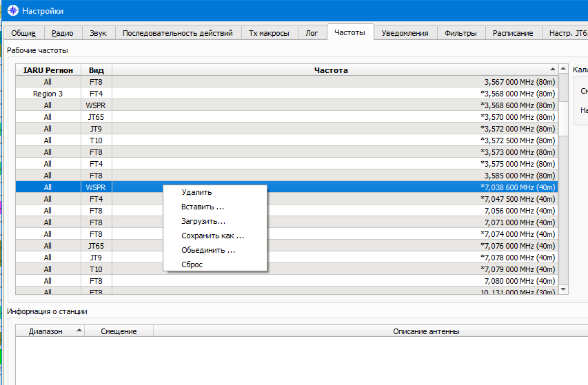Click the T10 cell in the 80m rows
Image resolution: width=588 pixels, height=385 pixels.
(x=97, y=141)
